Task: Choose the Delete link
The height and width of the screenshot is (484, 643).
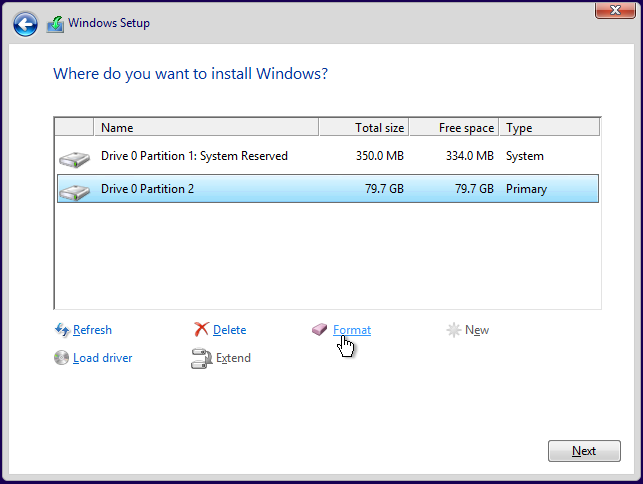Action: tap(229, 330)
